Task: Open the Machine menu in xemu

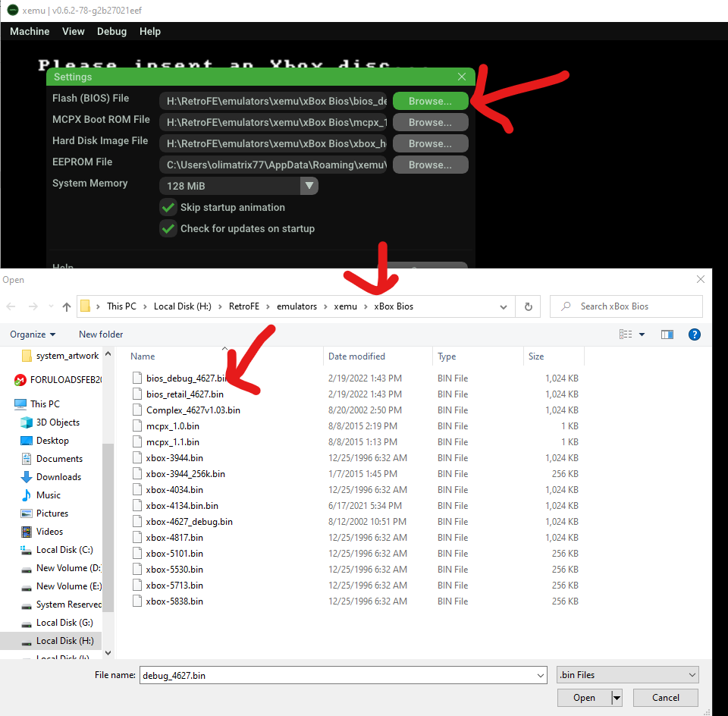Action: pyautogui.click(x=30, y=31)
